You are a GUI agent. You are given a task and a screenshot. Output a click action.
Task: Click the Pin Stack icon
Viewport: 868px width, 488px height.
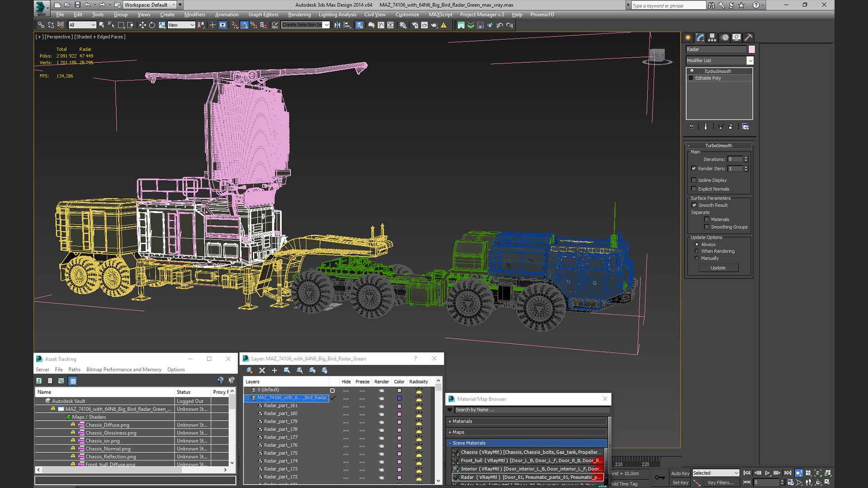(691, 127)
